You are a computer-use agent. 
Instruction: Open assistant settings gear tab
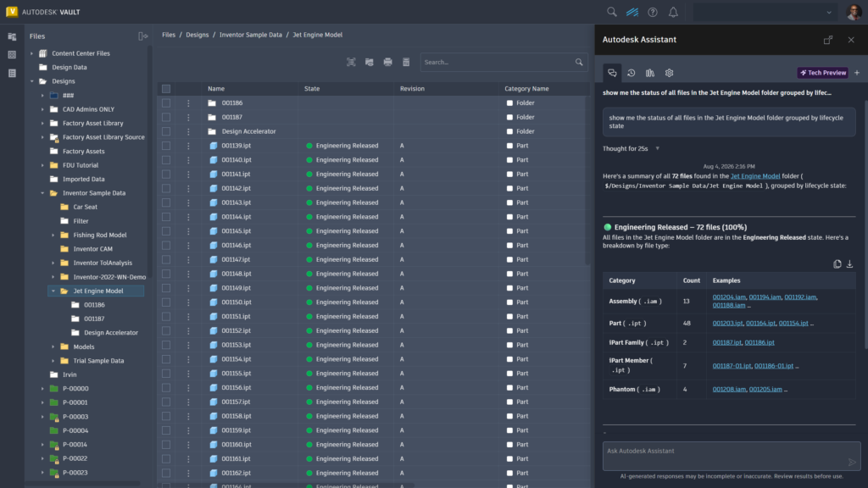(670, 73)
